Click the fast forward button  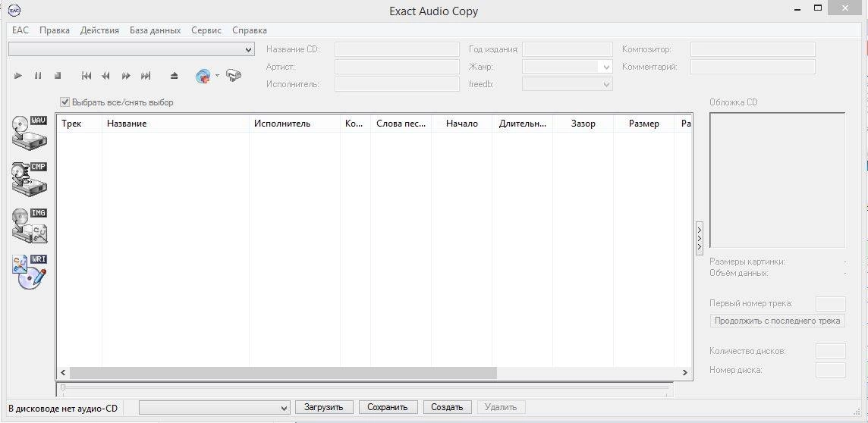pos(126,76)
